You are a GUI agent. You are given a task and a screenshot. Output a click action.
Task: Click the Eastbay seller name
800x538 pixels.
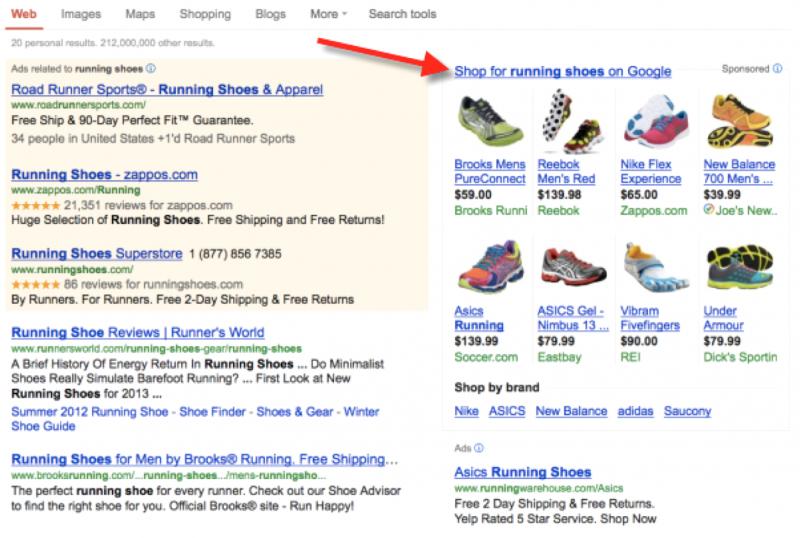coord(559,357)
